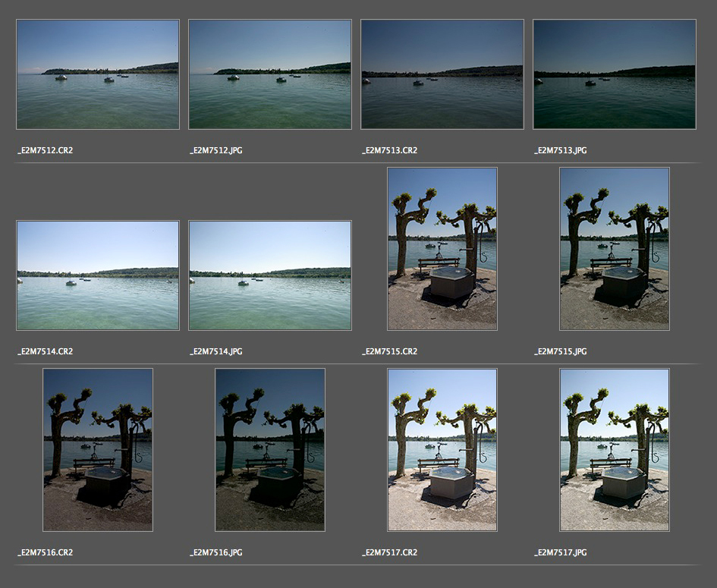Viewport: 717px width, 588px height.
Task: Select the _E2M7512.CR2 lake thumbnail
Action: click(98, 74)
